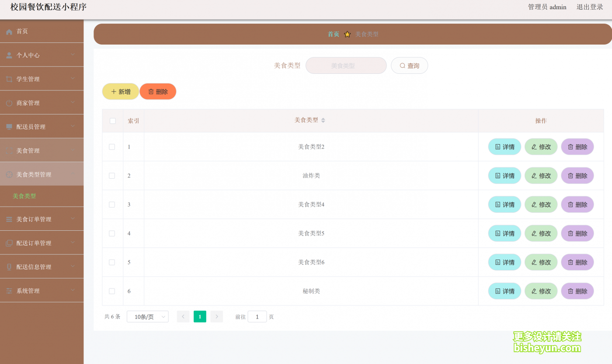Click the magnifier icon in the 查询 button
The width and height of the screenshot is (612, 364).
(x=403, y=66)
